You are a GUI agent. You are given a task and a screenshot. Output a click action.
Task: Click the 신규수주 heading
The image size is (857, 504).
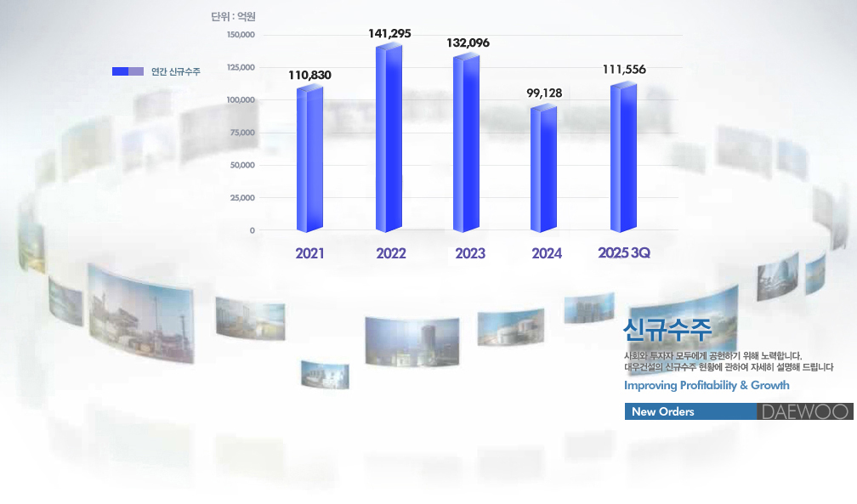point(667,328)
